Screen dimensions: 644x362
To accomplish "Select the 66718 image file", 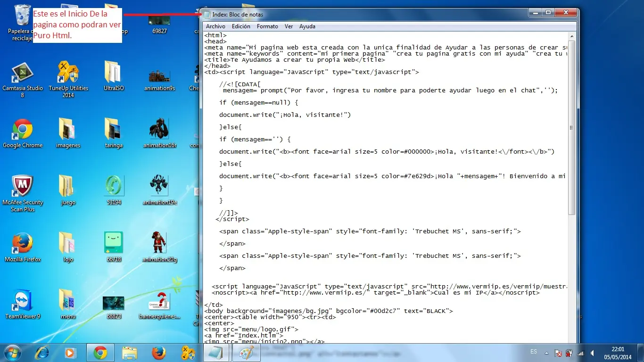I will coord(114,248).
